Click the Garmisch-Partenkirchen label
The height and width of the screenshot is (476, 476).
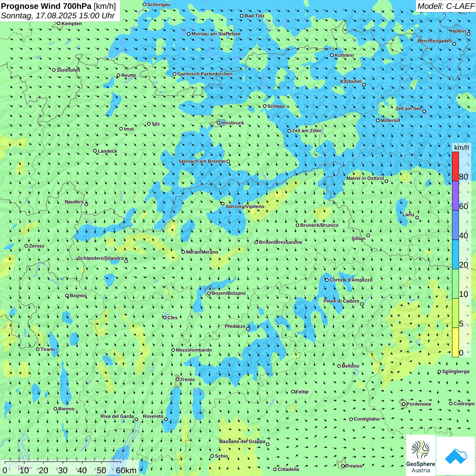pos(205,74)
